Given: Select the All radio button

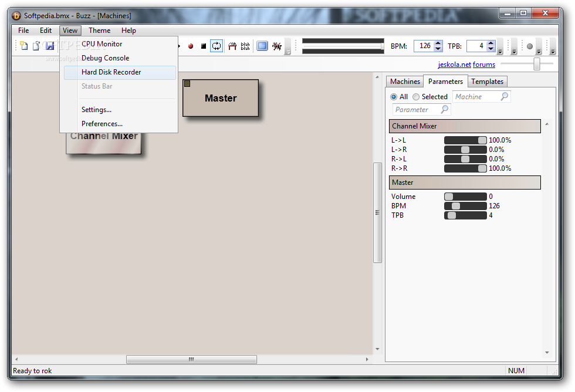Looking at the screenshot, I should pos(394,97).
